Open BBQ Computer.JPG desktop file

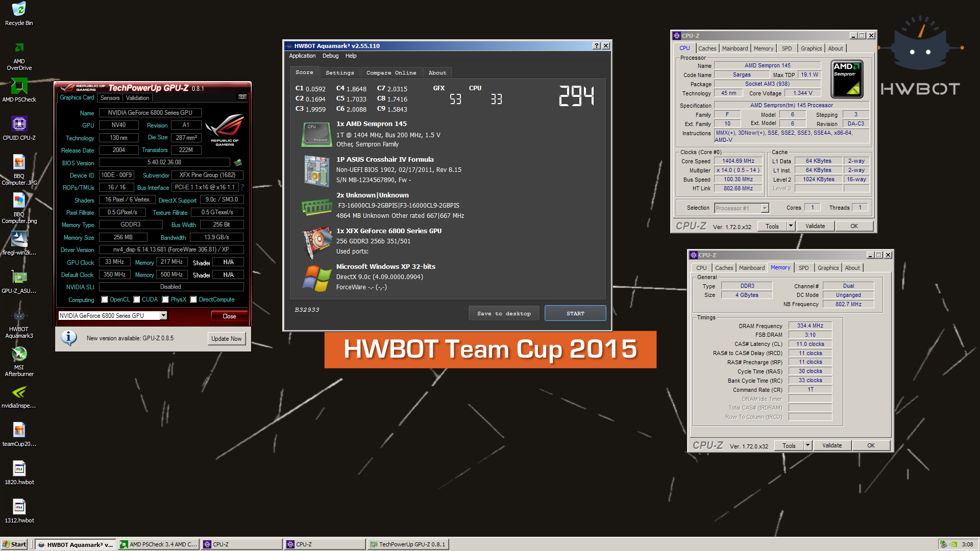19,170
